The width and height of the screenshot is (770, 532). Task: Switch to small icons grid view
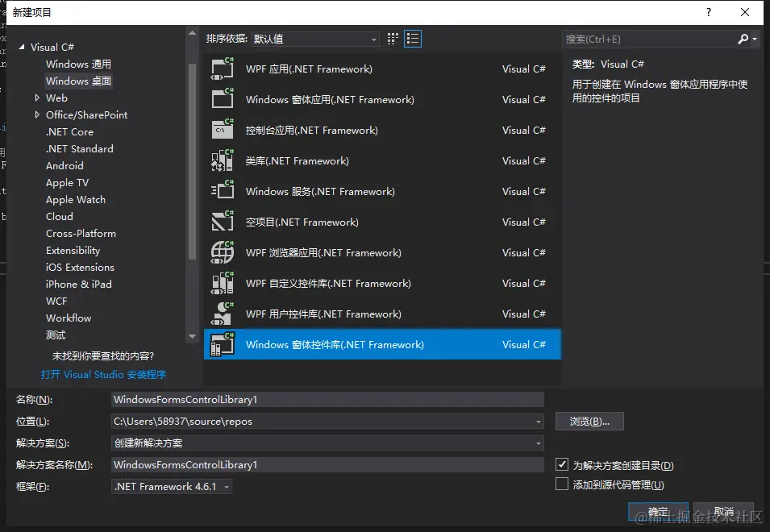pyautogui.click(x=393, y=39)
